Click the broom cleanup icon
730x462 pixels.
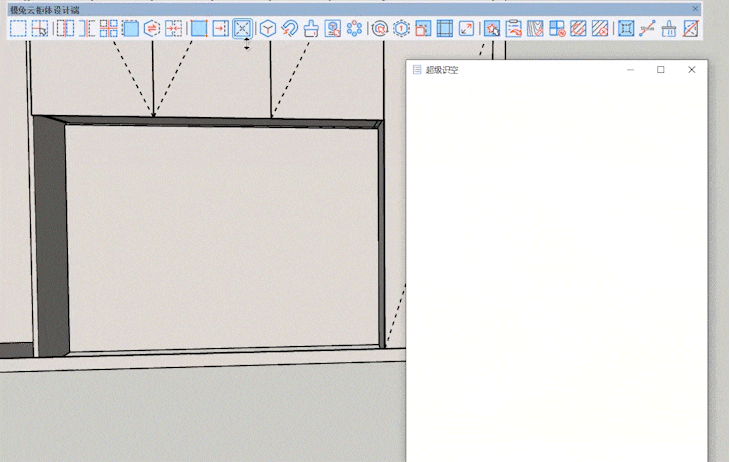(x=669, y=29)
